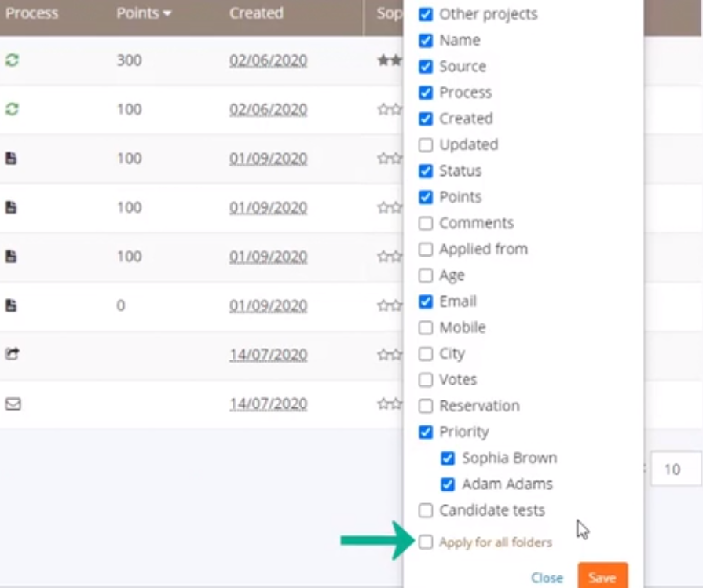Viewport: 703px width, 588px height.
Task: Click the 100 points value beside 02/06/2020
Action: click(x=129, y=109)
